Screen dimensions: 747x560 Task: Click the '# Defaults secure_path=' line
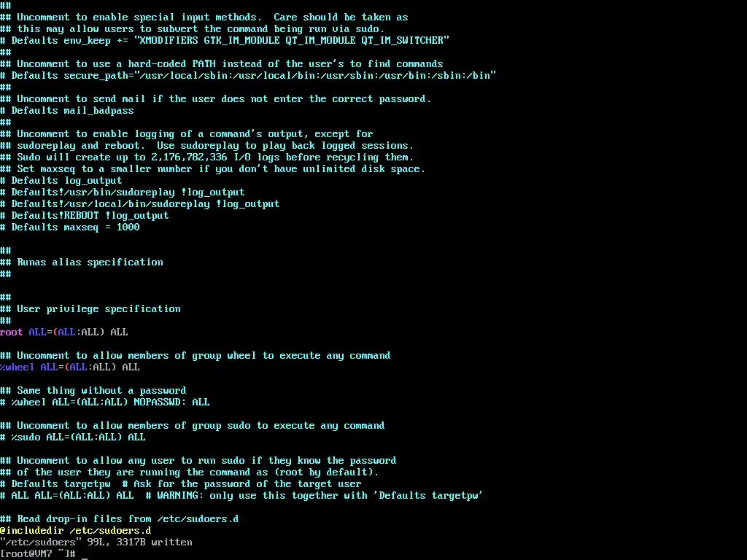248,75
